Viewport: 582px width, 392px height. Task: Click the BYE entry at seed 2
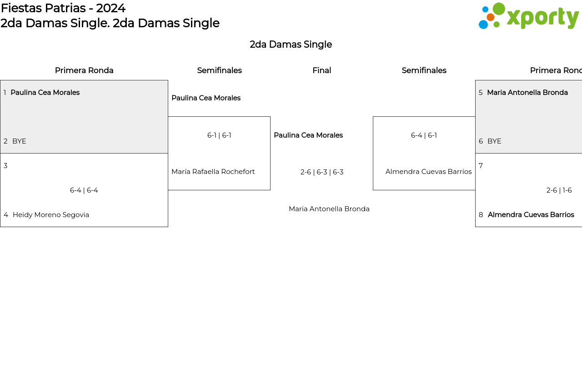coord(19,141)
